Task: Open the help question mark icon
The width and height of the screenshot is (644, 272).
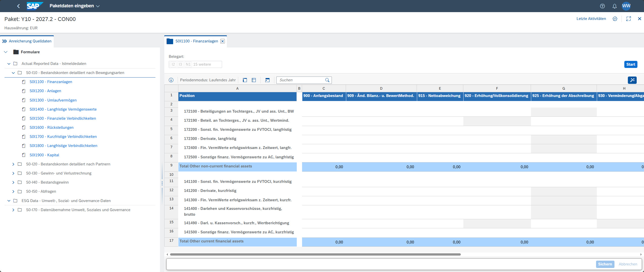Action: pos(602,6)
